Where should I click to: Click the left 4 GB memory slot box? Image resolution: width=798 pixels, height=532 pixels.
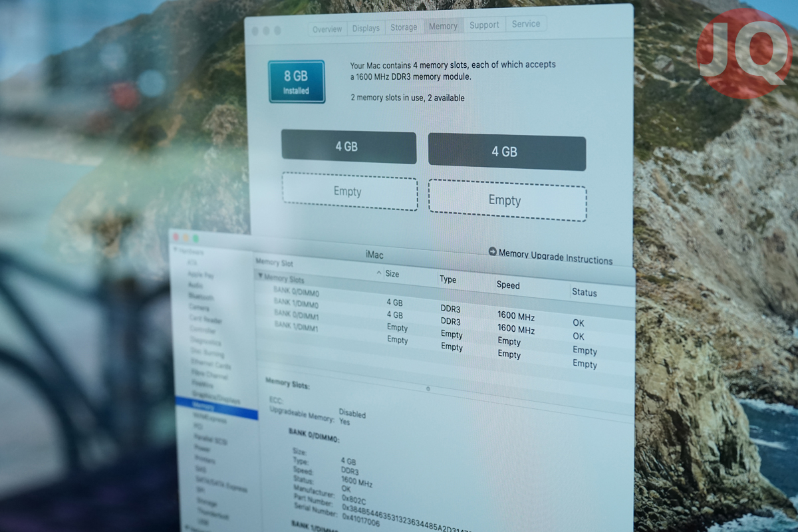348,148
